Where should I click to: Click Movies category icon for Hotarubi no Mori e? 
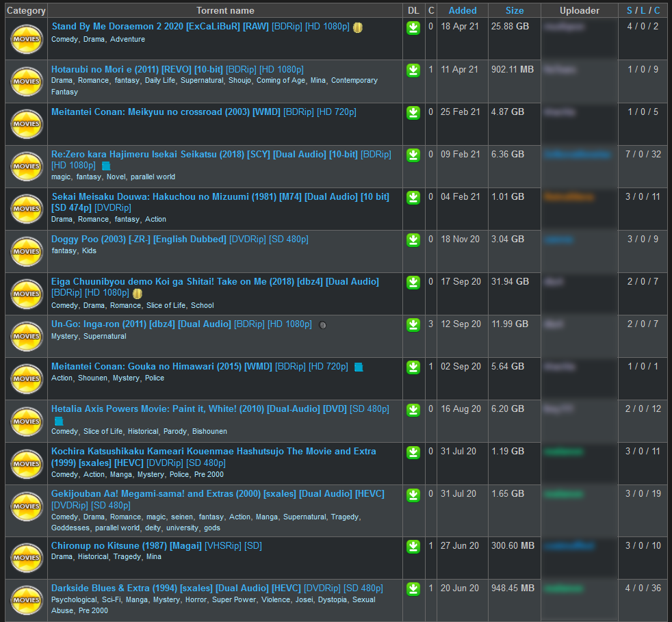tap(27, 81)
